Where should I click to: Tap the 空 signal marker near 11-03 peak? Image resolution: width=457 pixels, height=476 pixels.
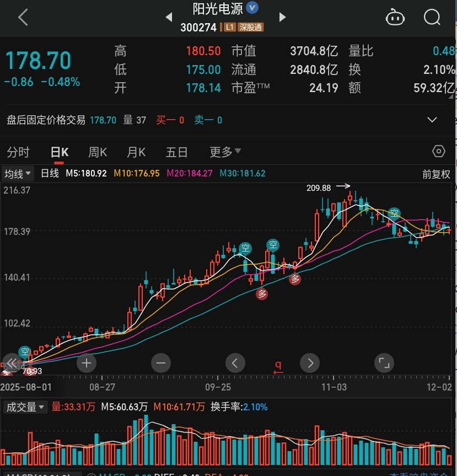pos(394,213)
